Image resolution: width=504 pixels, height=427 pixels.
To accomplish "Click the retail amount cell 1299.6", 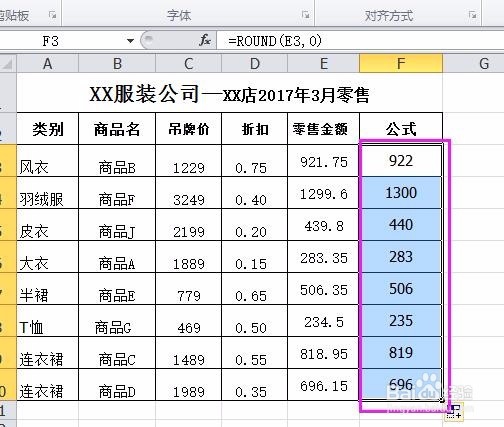I will click(324, 193).
